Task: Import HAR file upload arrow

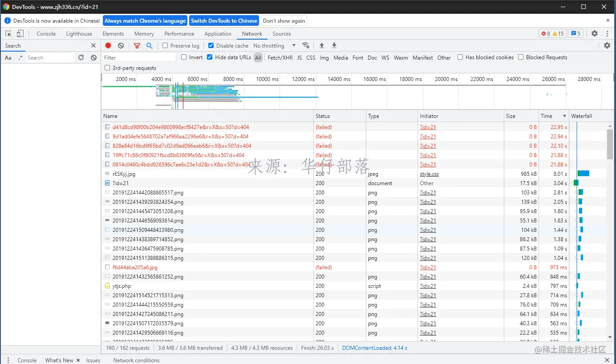Action: point(322,45)
